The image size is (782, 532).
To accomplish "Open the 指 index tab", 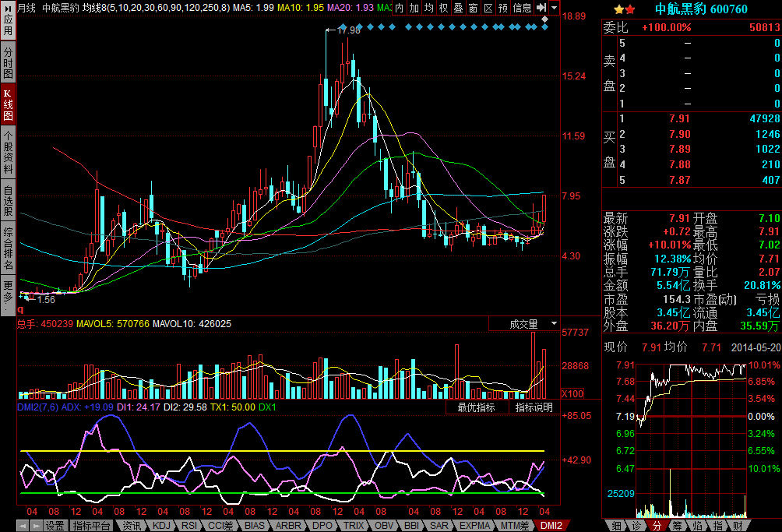I will click(x=717, y=526).
